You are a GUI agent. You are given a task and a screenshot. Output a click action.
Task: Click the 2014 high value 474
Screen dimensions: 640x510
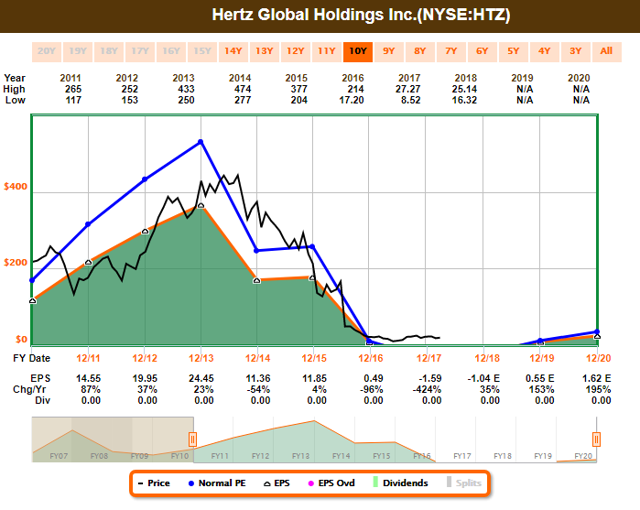[x=242, y=89]
